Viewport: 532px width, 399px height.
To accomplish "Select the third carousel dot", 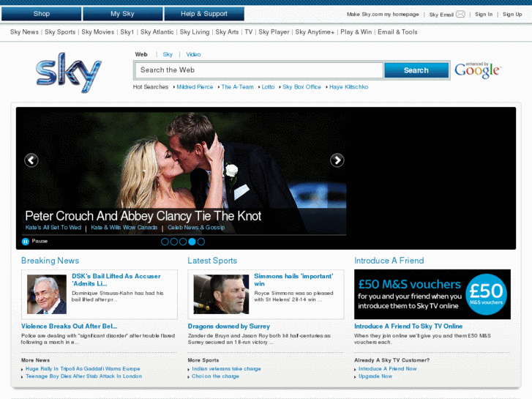I will coord(183,242).
